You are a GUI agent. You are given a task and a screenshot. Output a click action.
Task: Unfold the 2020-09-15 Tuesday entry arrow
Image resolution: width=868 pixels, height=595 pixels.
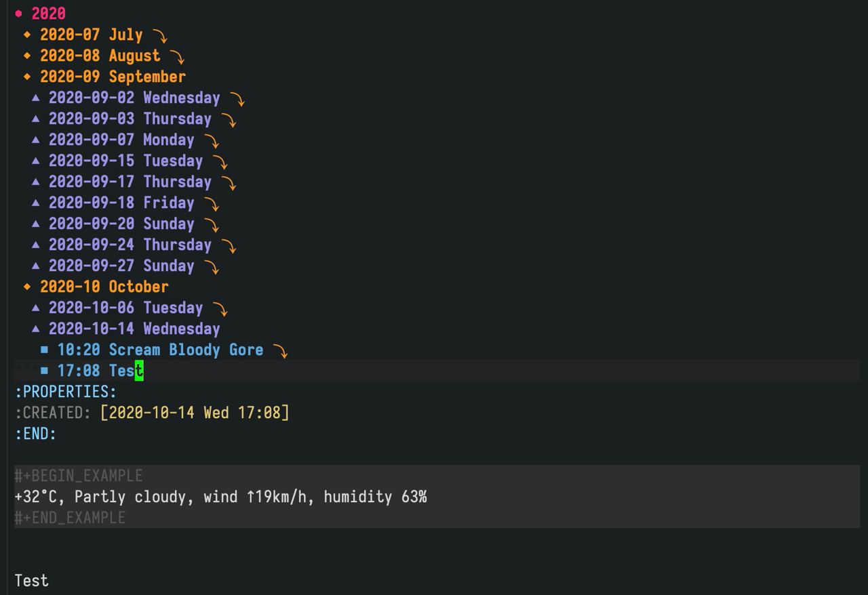tap(220, 162)
